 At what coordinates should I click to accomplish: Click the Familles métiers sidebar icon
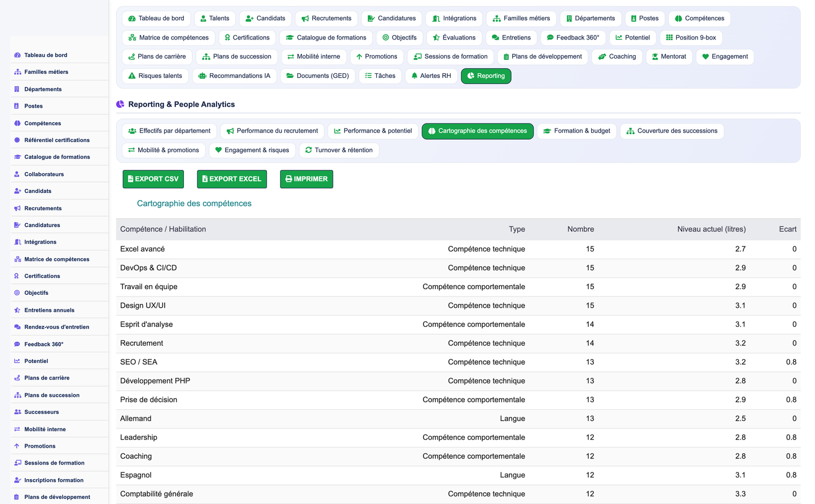pyautogui.click(x=17, y=72)
